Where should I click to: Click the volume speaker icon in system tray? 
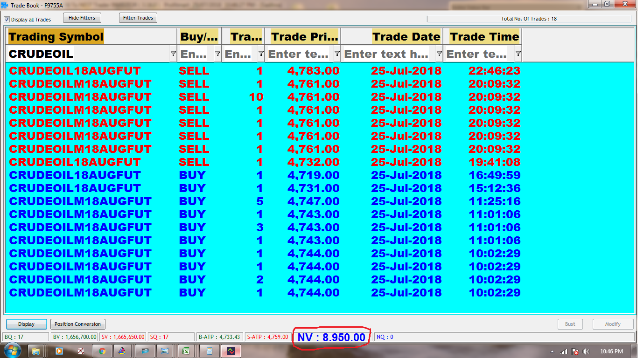[x=586, y=351]
